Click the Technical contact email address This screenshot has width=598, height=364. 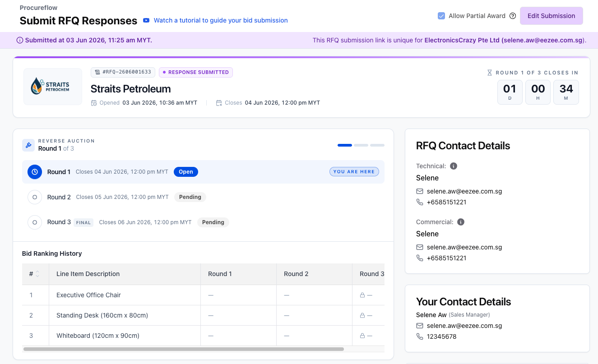pos(464,191)
